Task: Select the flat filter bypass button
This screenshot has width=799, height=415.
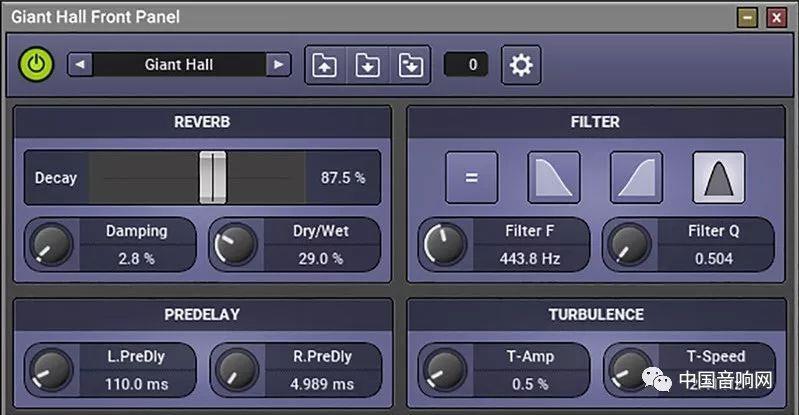Action: (x=471, y=178)
